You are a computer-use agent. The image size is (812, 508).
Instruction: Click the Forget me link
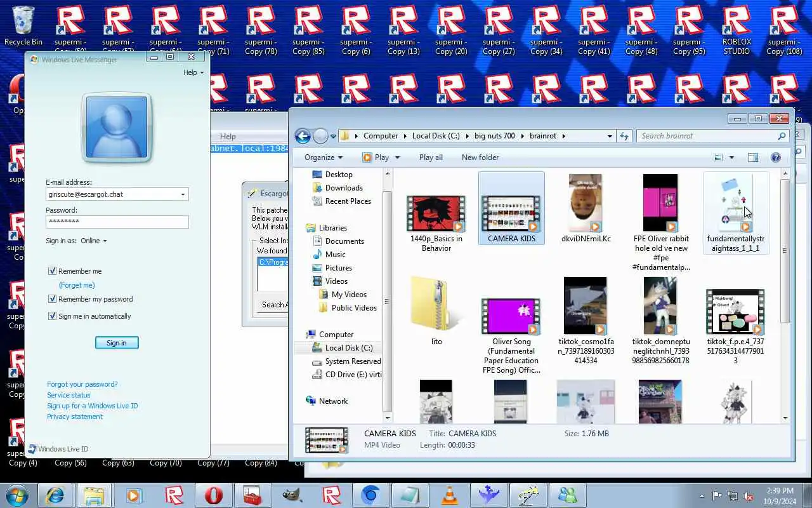[77, 285]
